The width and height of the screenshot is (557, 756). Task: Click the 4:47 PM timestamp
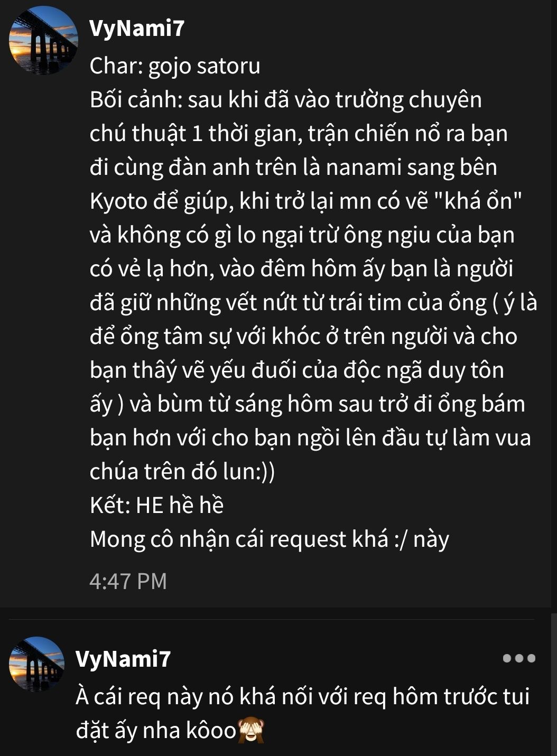pos(128,581)
